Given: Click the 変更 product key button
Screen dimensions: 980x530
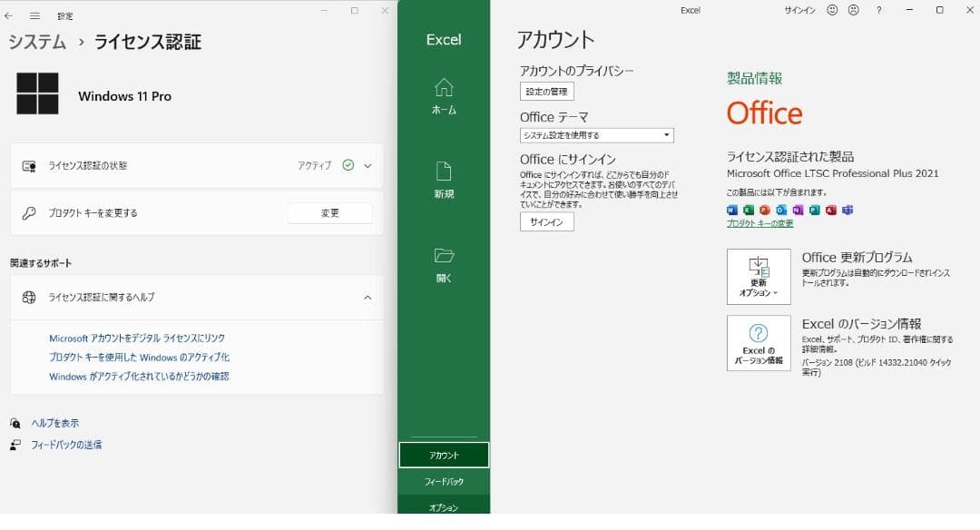Looking at the screenshot, I should [330, 213].
